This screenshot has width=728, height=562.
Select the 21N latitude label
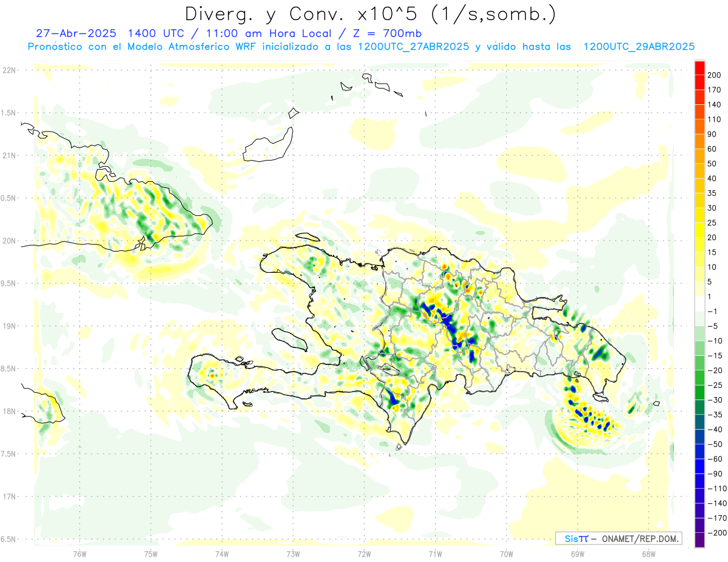(x=8, y=155)
